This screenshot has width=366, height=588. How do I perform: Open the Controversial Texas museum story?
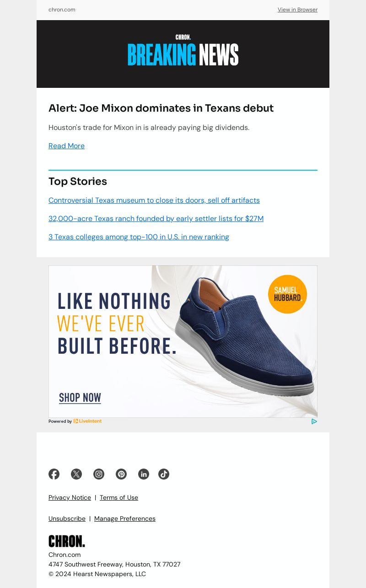154,200
